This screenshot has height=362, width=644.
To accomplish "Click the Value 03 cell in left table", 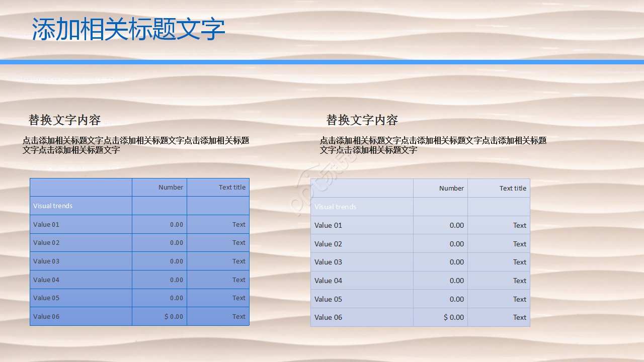I will tap(46, 261).
